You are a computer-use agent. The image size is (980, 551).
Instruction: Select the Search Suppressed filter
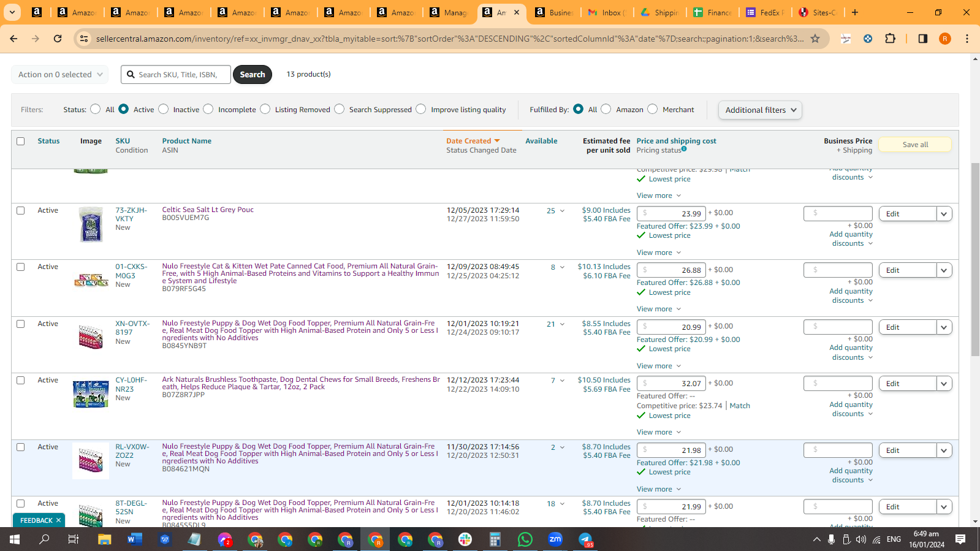339,109
